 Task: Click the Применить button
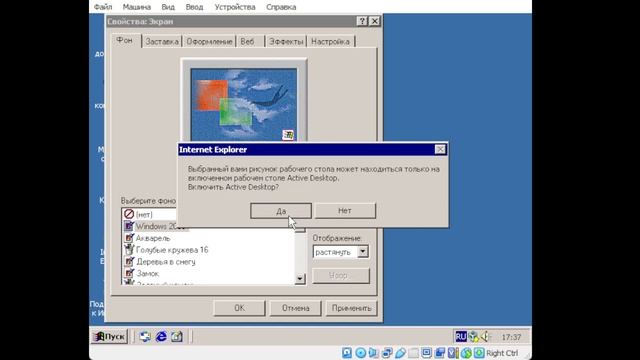click(351, 308)
